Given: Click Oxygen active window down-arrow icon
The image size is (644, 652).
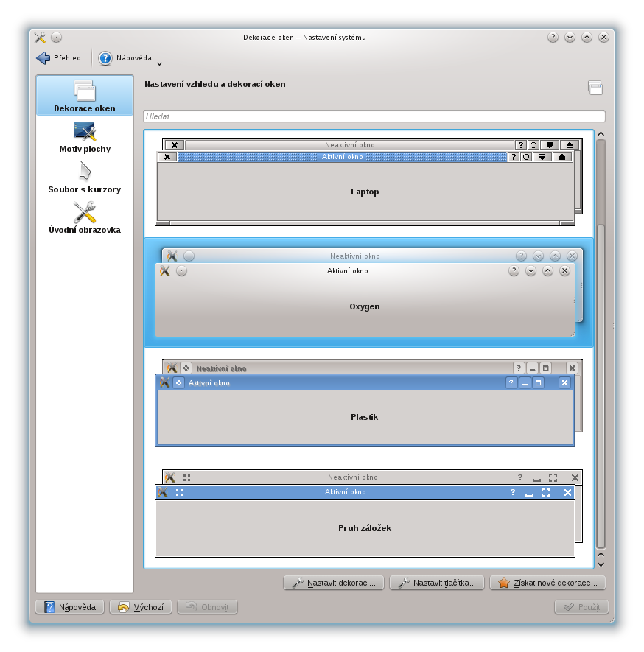Looking at the screenshot, I should [531, 271].
